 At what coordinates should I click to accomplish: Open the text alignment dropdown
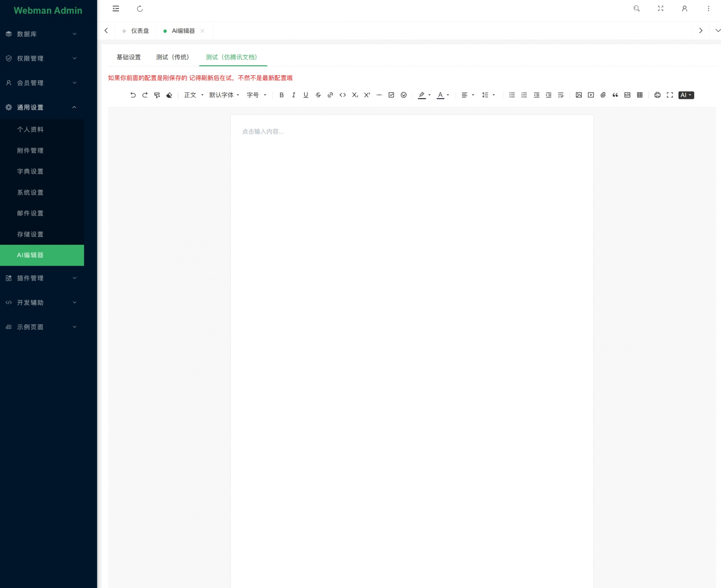pyautogui.click(x=468, y=95)
